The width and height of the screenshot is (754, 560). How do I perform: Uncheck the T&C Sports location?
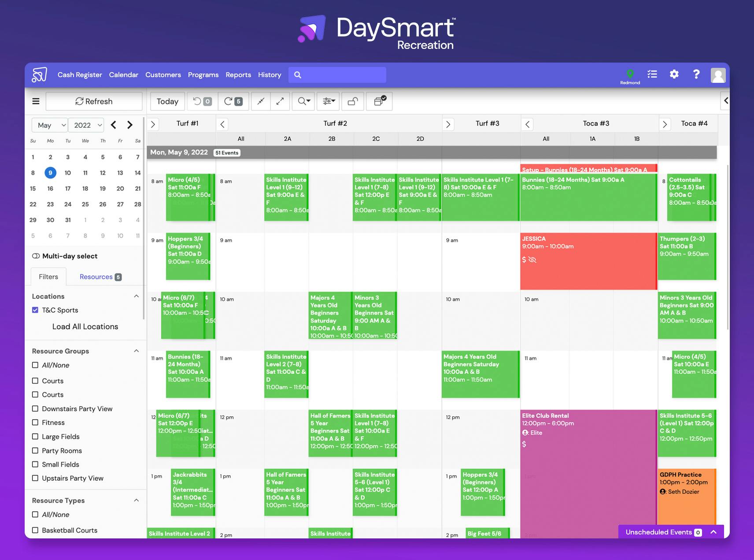coord(35,310)
